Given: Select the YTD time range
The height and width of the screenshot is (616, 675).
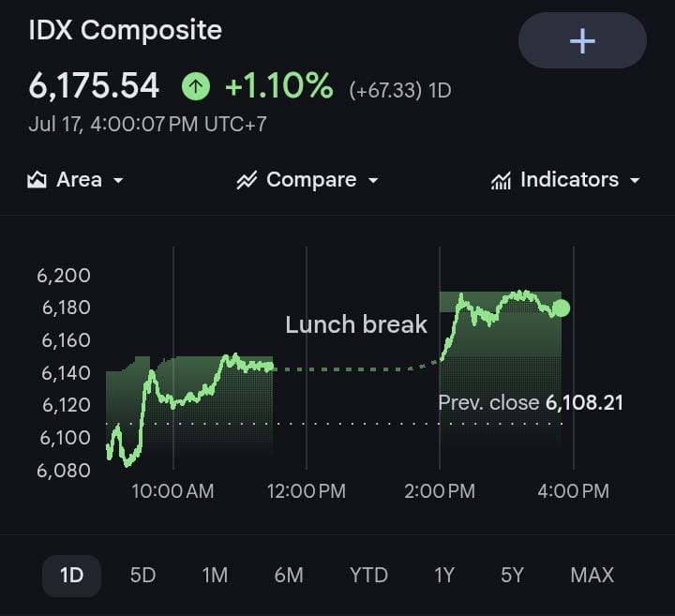Looking at the screenshot, I should click(x=368, y=575).
